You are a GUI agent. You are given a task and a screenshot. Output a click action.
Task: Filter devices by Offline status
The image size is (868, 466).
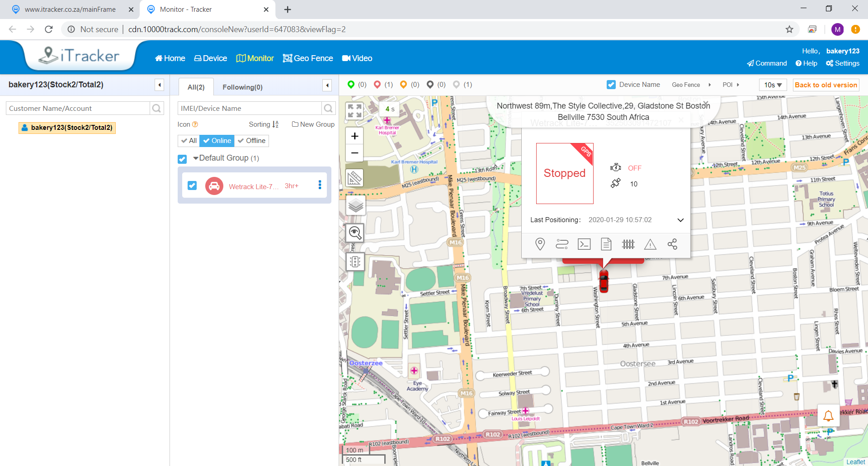pos(252,141)
